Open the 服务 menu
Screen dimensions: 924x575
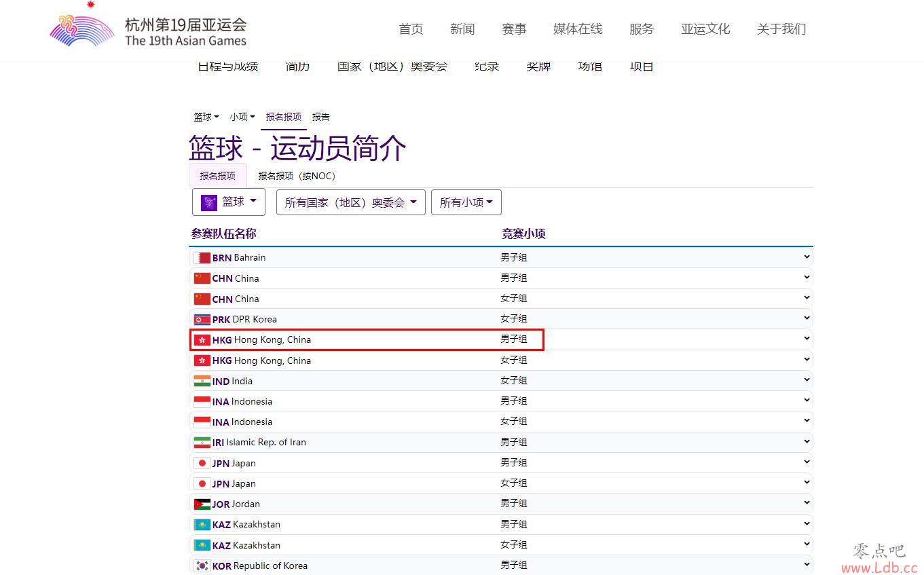tap(642, 29)
